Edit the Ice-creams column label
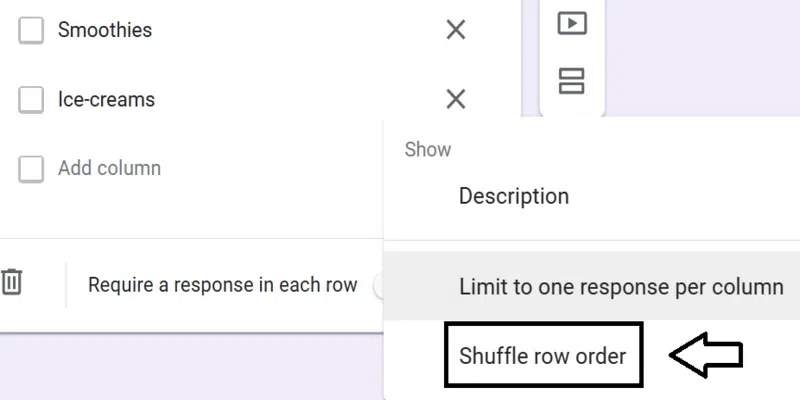This screenshot has width=800, height=400. click(x=106, y=99)
